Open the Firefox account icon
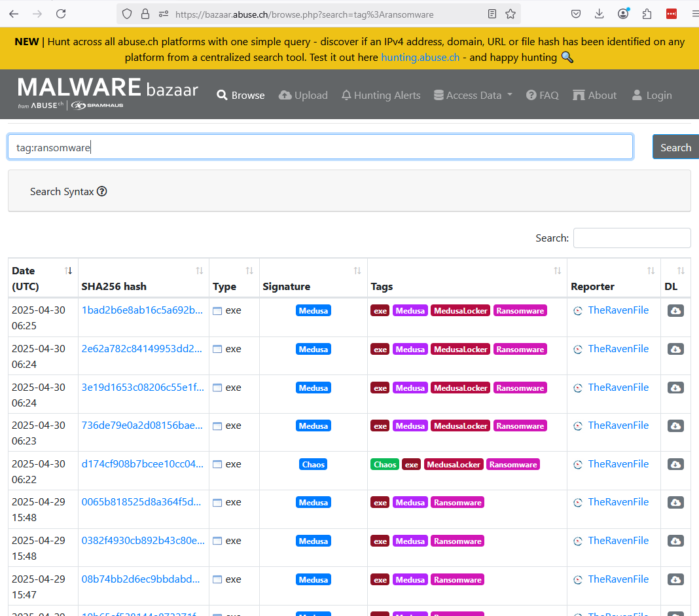Screen dimensions: 699x616 click(x=623, y=14)
